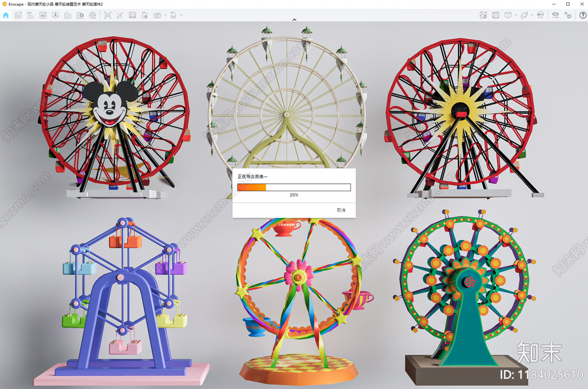The height and width of the screenshot is (389, 588).
Task: Click the 正在导出图像 export status text
Action: 252,176
